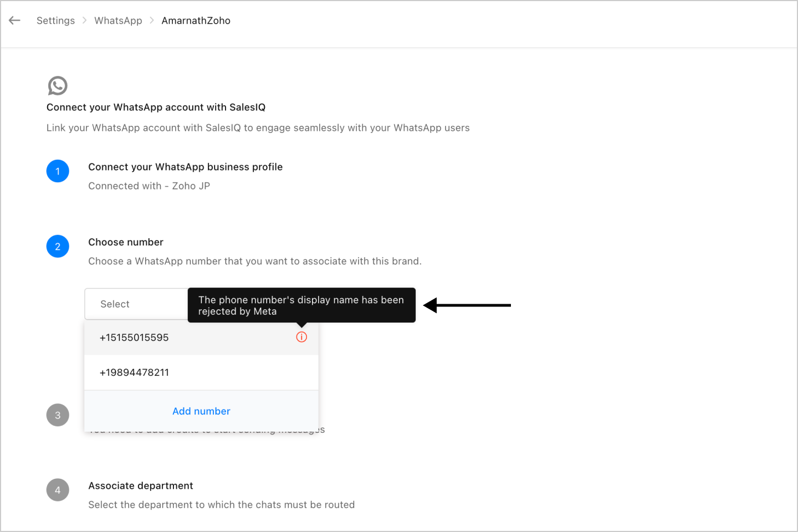Choose +19894478211 from the number list
The width and height of the screenshot is (798, 532).
[x=135, y=372]
